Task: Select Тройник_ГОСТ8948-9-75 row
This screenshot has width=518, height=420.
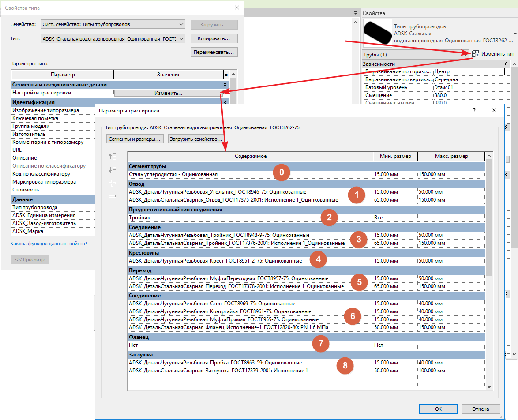Action: pyautogui.click(x=306, y=235)
